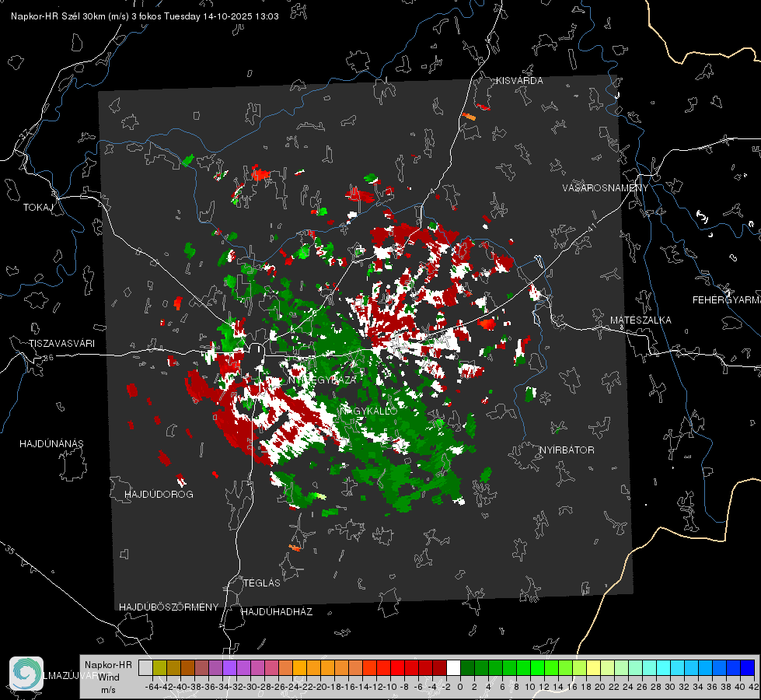Click road number 35 at lower left

point(10,550)
